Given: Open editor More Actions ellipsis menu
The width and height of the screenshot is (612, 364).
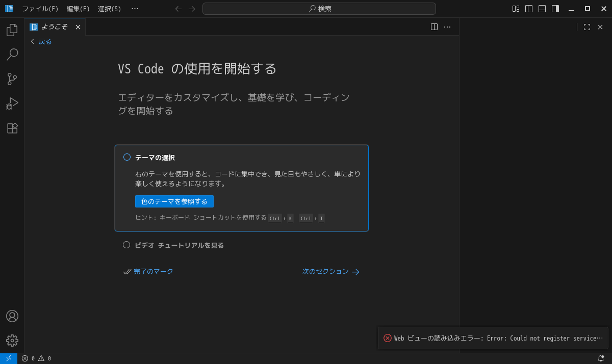Looking at the screenshot, I should point(447,27).
